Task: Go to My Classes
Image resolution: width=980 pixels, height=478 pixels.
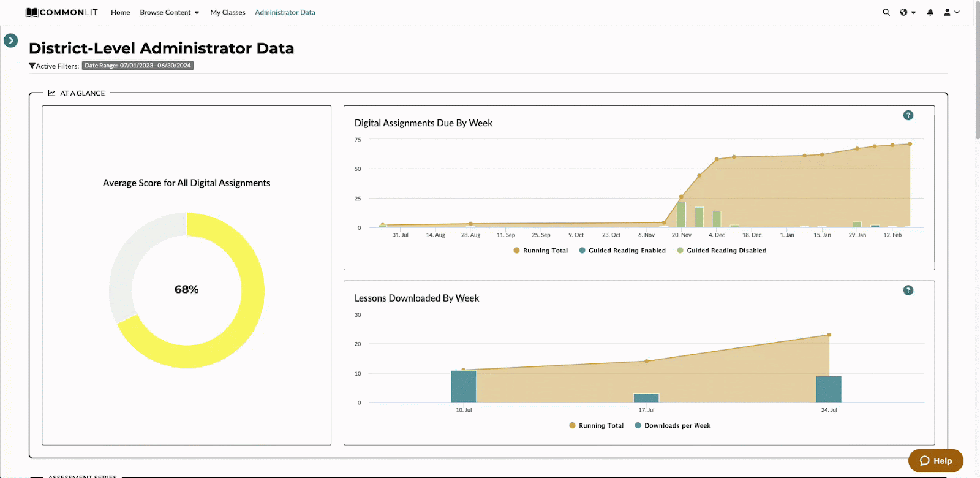Action: click(228, 12)
